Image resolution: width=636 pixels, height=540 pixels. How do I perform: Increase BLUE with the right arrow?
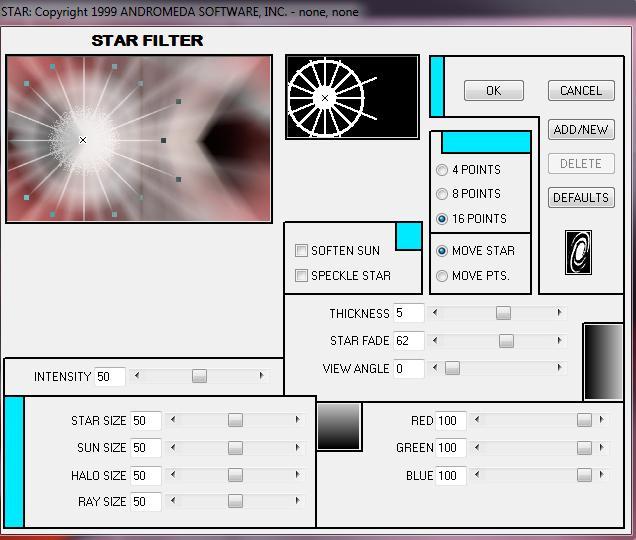click(x=602, y=474)
